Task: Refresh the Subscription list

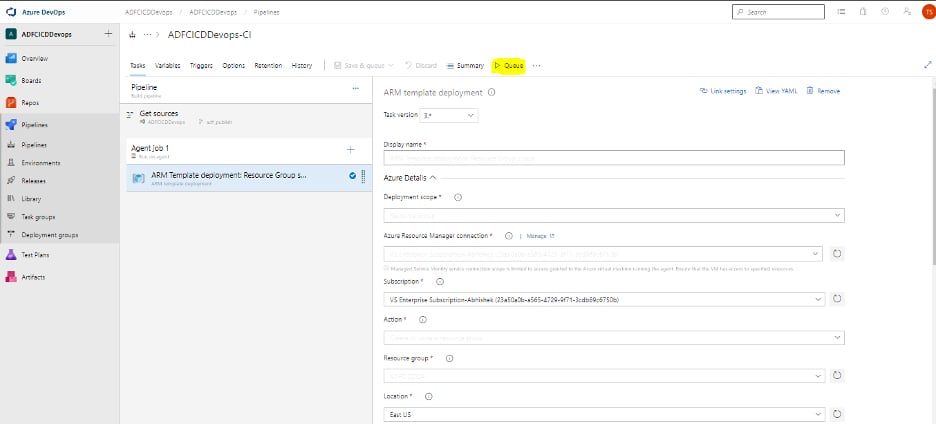Action: [837, 299]
